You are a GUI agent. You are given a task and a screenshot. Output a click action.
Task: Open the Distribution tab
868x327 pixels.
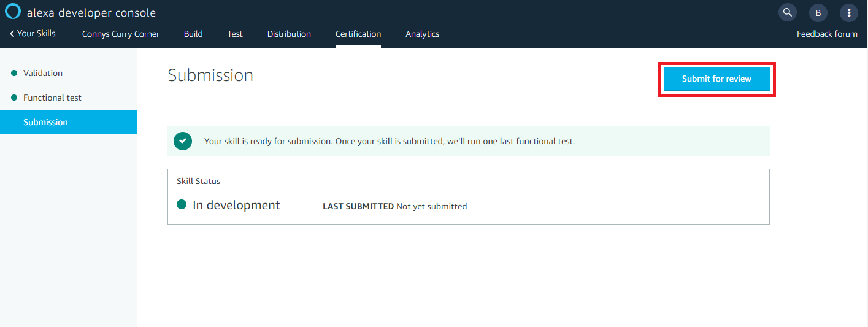coord(289,34)
